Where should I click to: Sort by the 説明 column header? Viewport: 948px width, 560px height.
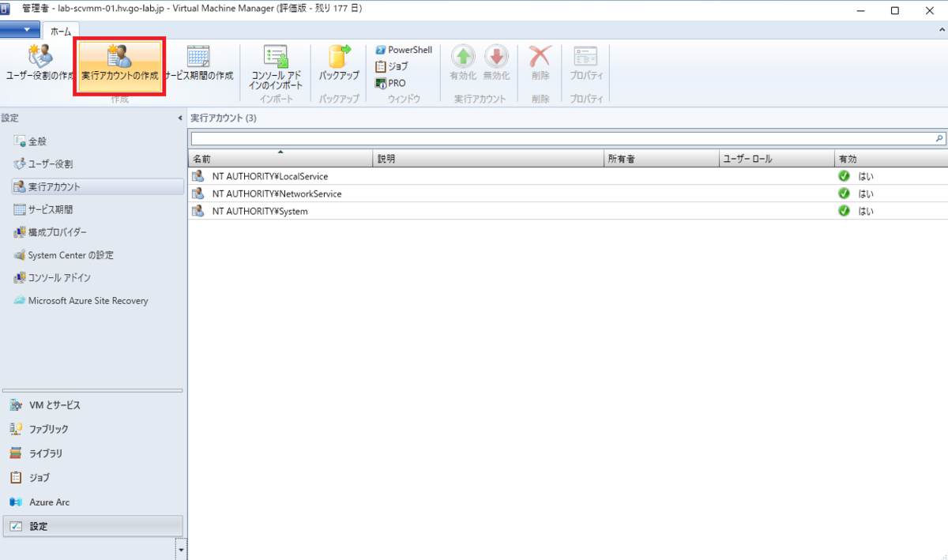tap(487, 159)
